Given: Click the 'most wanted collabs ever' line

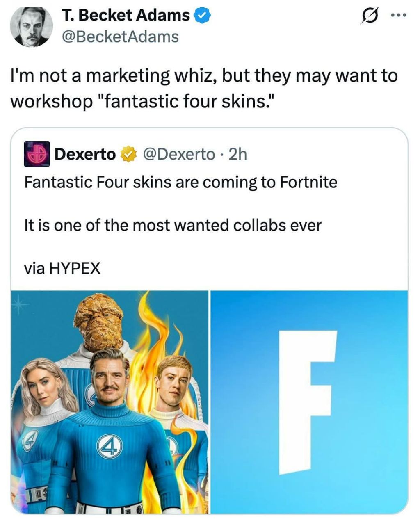Looking at the screenshot, I should click(x=173, y=225).
